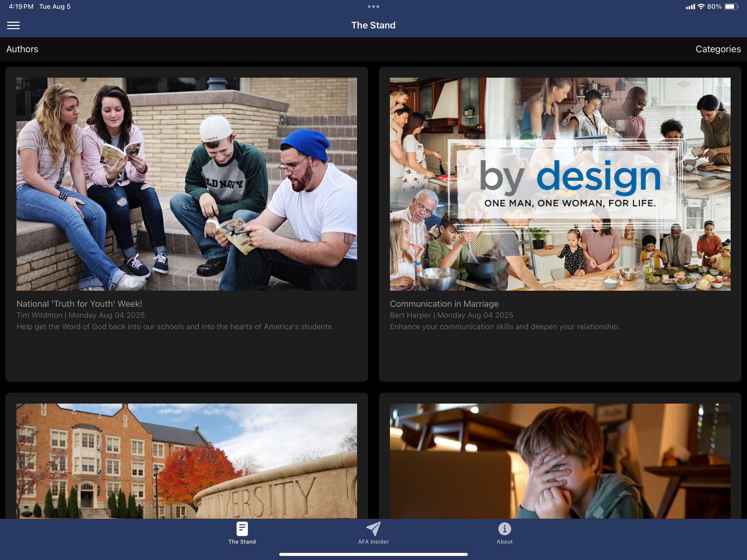This screenshot has width=747, height=560.
Task: Open National 'Truth for Youth' Week article title
Action: point(79,304)
